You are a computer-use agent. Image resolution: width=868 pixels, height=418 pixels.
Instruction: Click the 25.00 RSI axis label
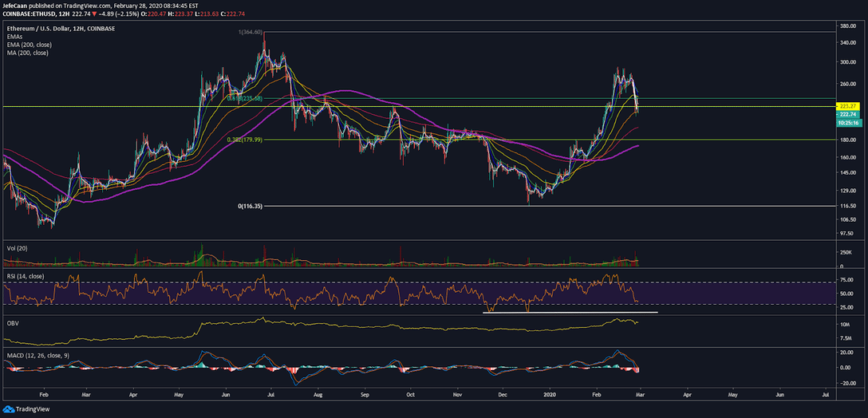[x=847, y=307]
